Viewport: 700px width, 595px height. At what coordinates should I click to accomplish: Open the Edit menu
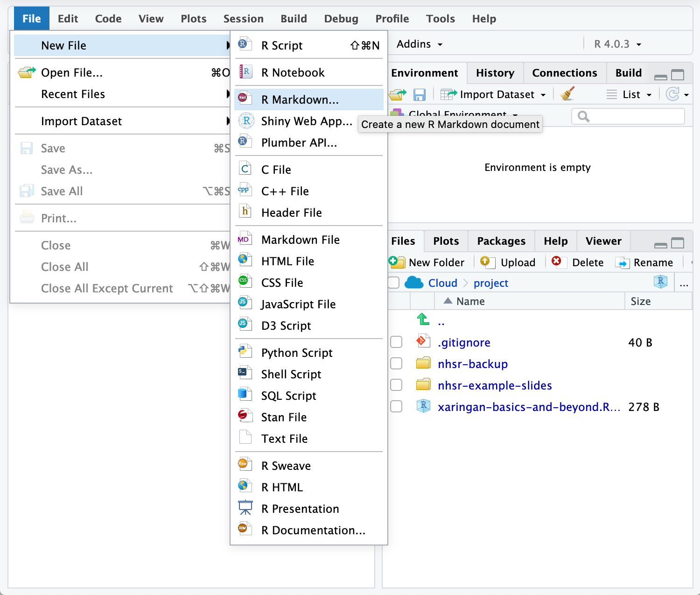coord(68,19)
